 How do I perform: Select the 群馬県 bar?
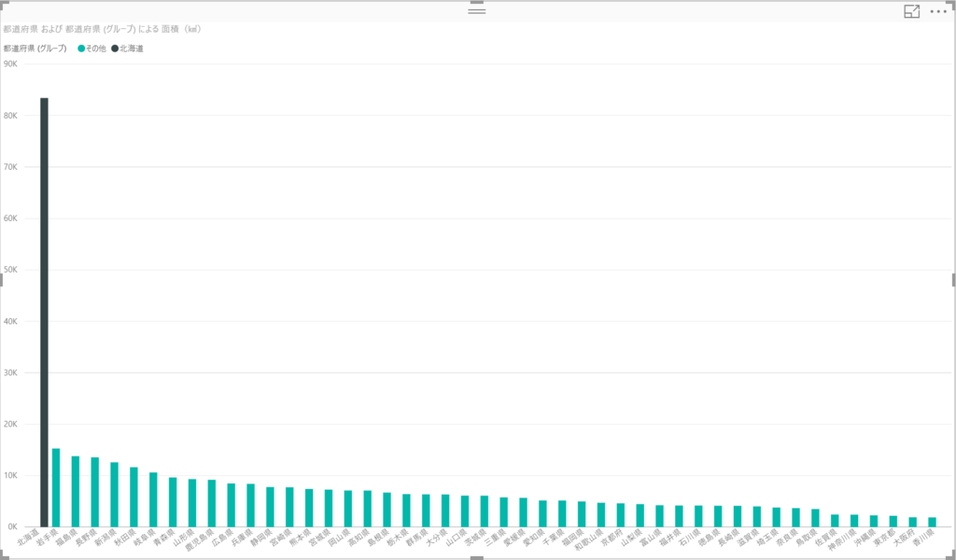(426, 510)
